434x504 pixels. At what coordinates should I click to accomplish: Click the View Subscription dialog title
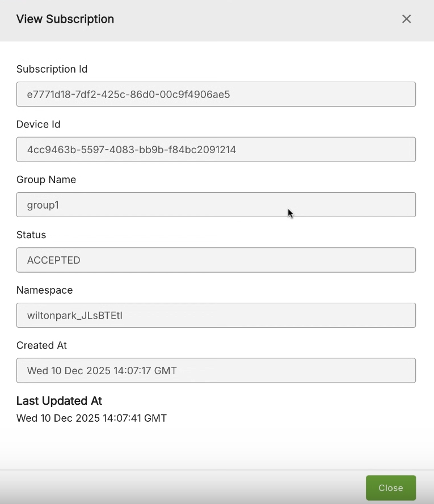pyautogui.click(x=65, y=19)
